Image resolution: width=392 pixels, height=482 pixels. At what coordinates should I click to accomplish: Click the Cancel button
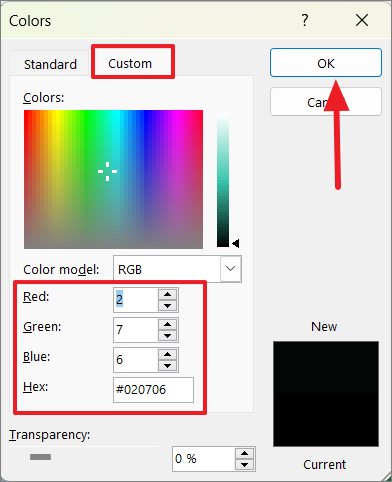pyautogui.click(x=326, y=102)
